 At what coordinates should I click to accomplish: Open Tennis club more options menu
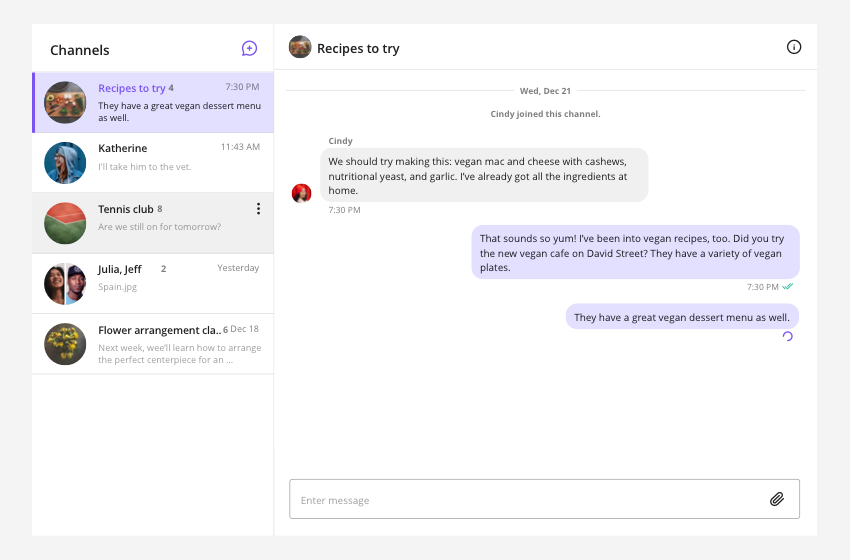(259, 209)
